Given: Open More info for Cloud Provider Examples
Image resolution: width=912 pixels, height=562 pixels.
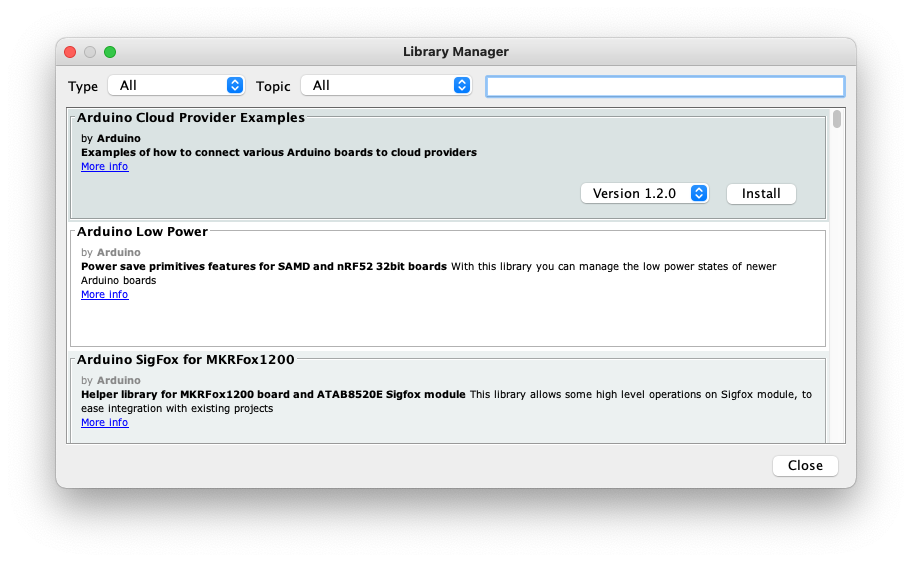Looking at the screenshot, I should point(104,167).
